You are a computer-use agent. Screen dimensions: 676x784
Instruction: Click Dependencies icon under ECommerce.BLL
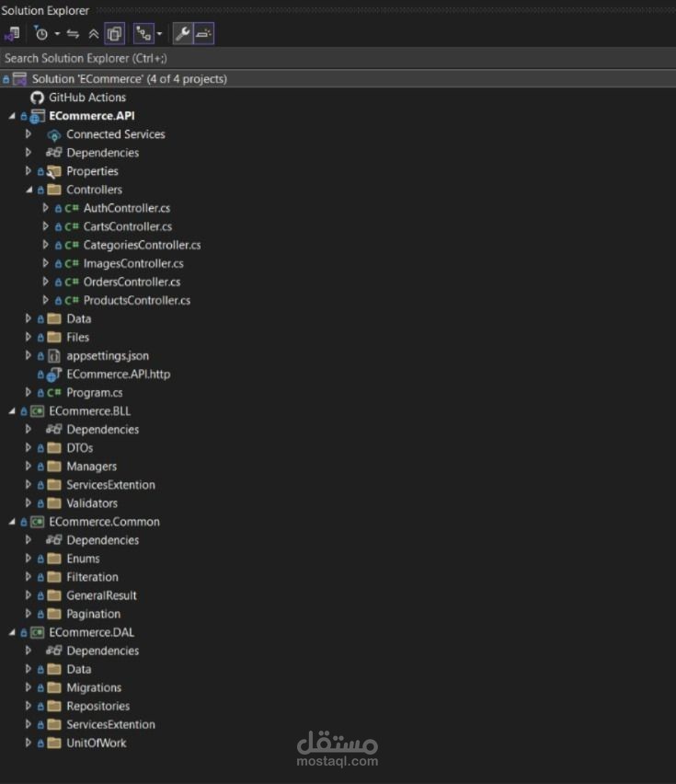coord(53,429)
